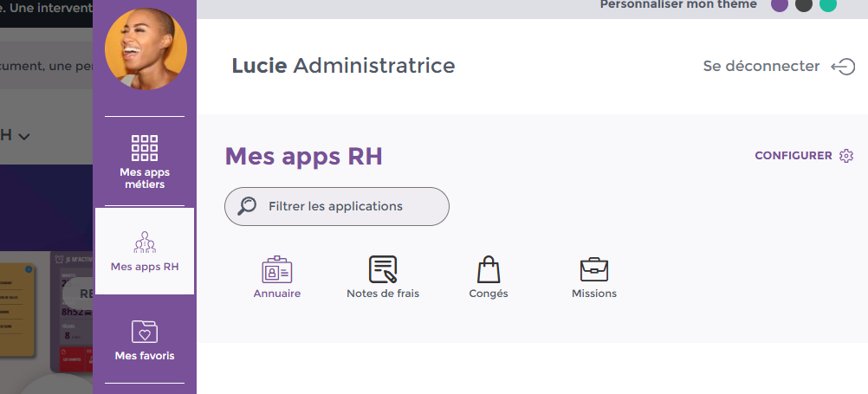Switch to the Mes apps RH tab

click(x=145, y=251)
